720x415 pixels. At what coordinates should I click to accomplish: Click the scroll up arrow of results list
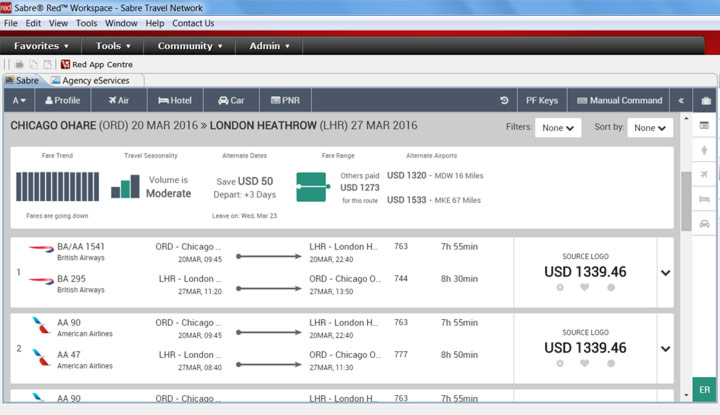[x=686, y=118]
